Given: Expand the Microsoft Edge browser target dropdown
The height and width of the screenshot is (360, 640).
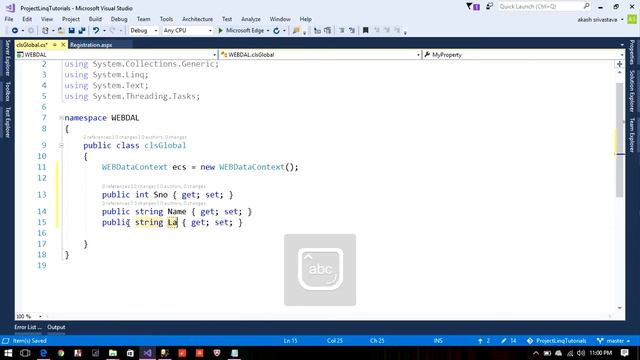Looking at the screenshot, I should click(x=268, y=31).
